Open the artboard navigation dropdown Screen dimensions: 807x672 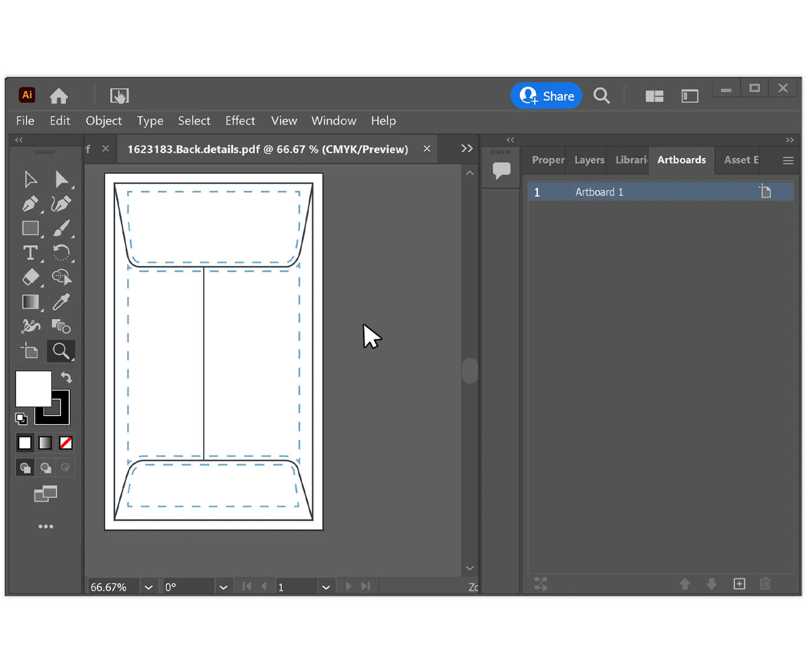tap(326, 587)
